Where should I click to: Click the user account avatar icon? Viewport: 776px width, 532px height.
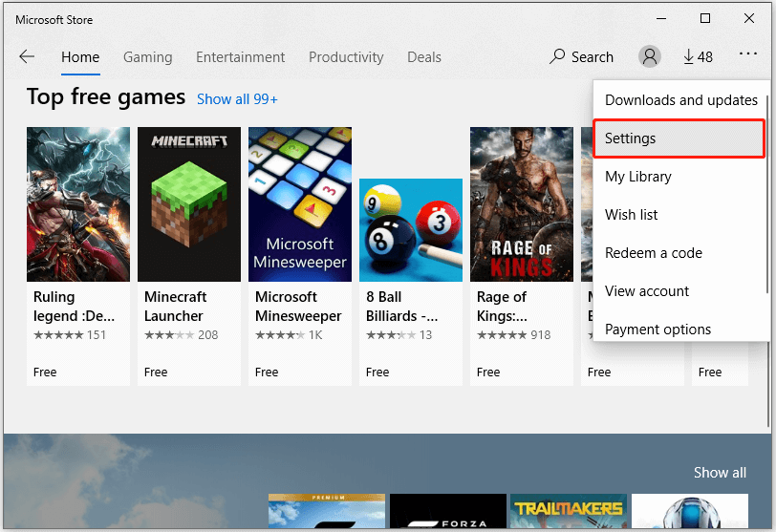[x=650, y=57]
